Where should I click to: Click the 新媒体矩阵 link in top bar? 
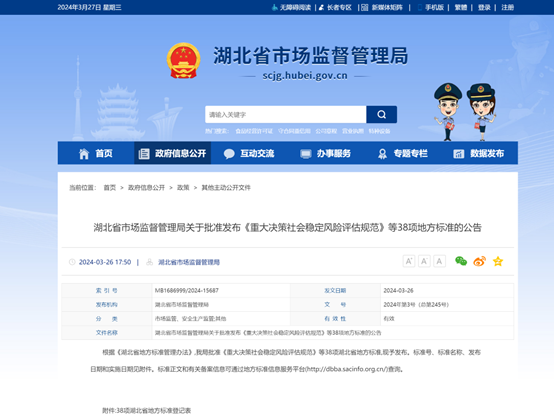[x=387, y=7]
